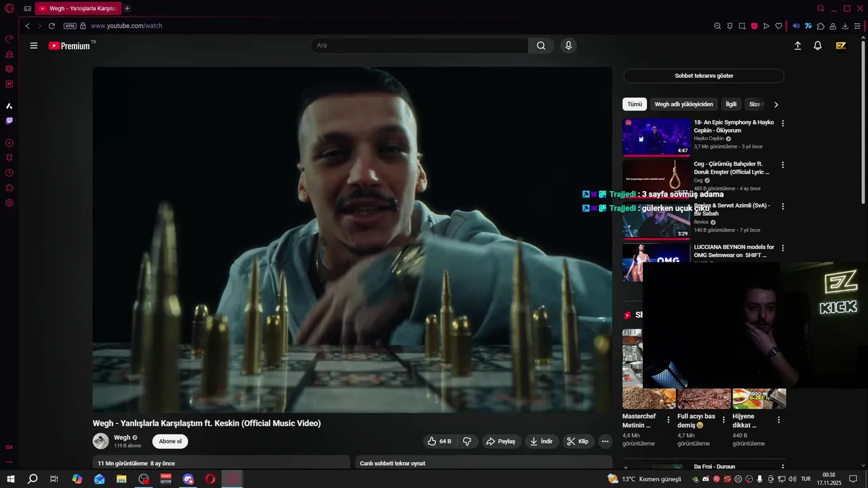Click 'Canlı sohbeti tekrar oynat' text
This screenshot has width=868, height=488.
click(393, 464)
